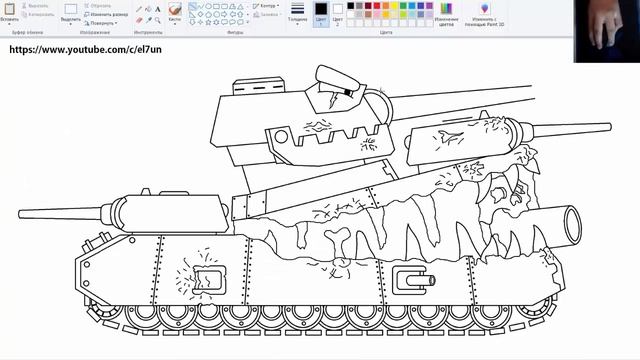Screen dimensions: 640x360
Task: Pick the dark red palette color
Action: [368, 6]
